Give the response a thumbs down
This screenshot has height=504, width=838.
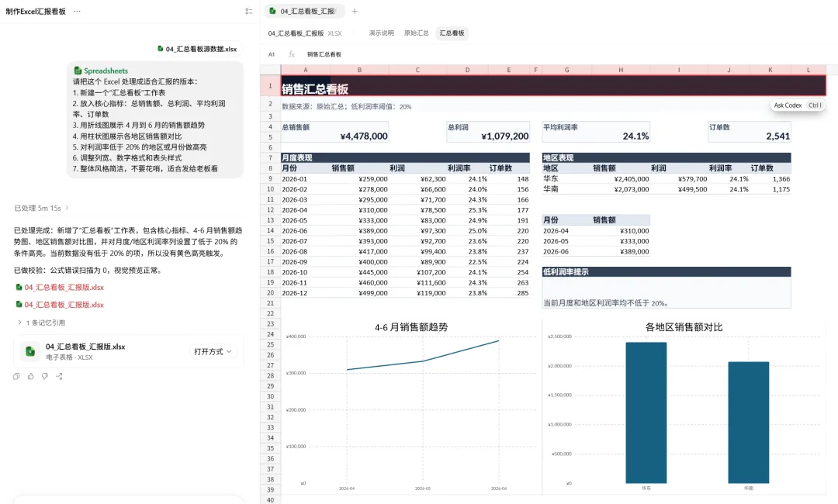tap(45, 376)
